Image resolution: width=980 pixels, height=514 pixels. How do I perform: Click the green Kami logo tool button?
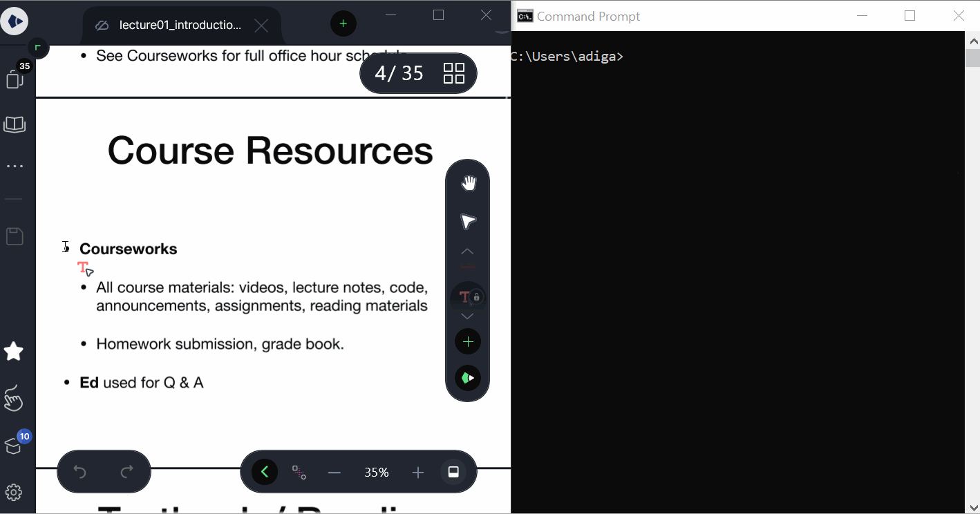click(468, 378)
